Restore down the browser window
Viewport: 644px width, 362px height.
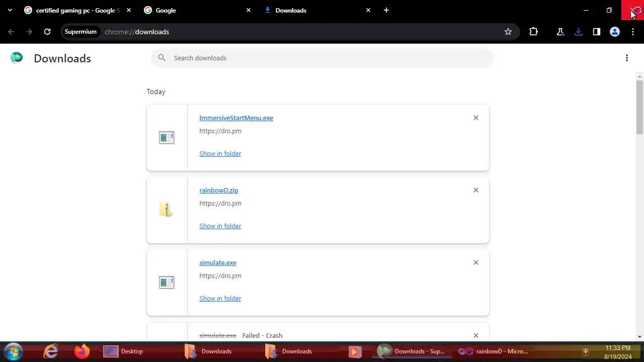pos(609,10)
